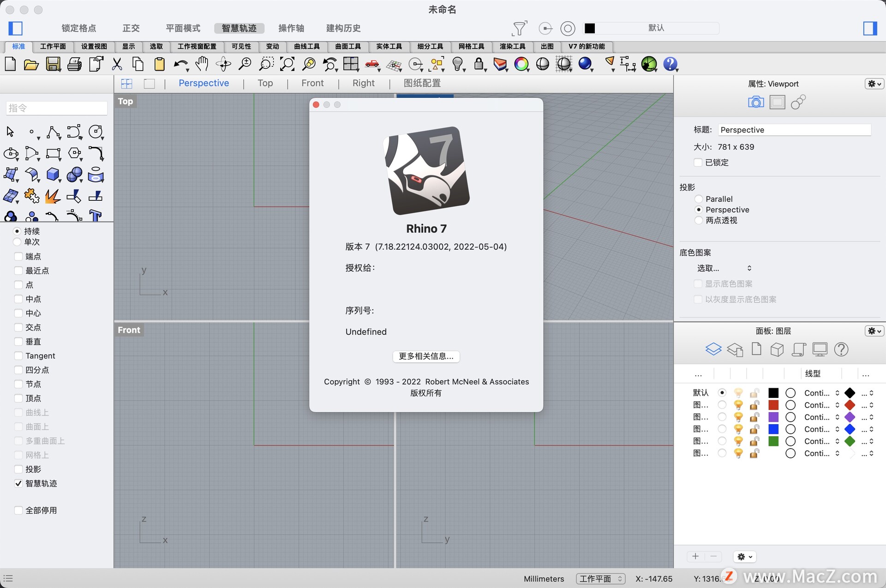Open the 选取... background image dropdown

pos(724,268)
